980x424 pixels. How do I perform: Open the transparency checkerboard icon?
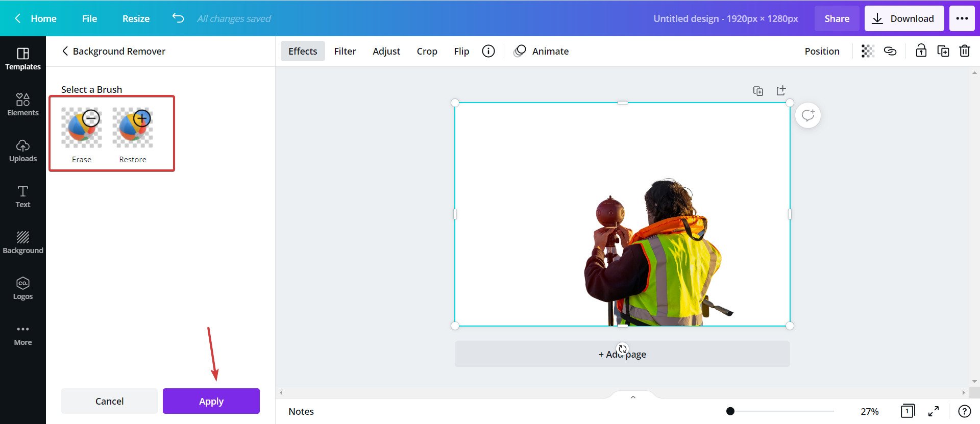pyautogui.click(x=868, y=51)
